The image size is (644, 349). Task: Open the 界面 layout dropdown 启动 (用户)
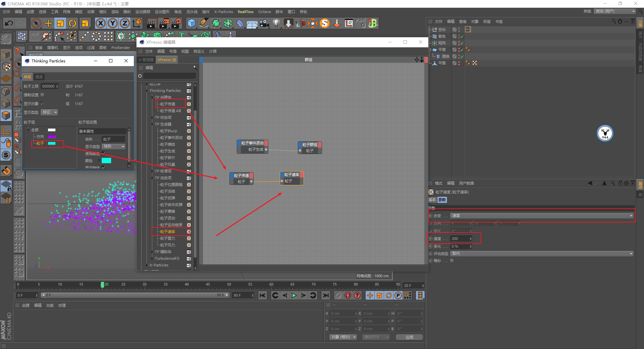tap(615, 11)
